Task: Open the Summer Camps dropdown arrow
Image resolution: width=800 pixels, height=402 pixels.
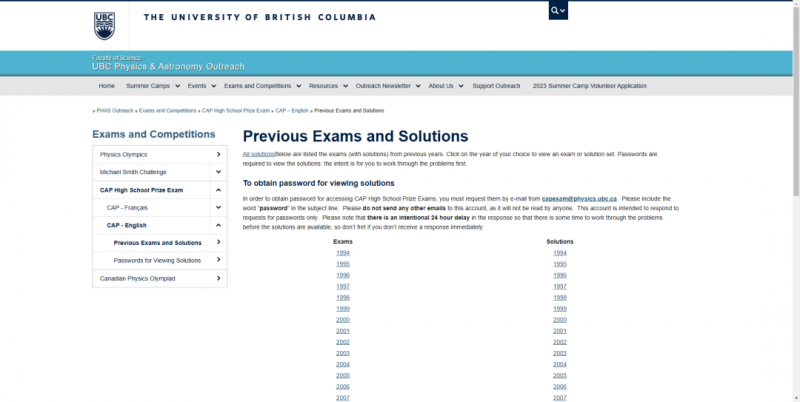Action: pos(178,86)
